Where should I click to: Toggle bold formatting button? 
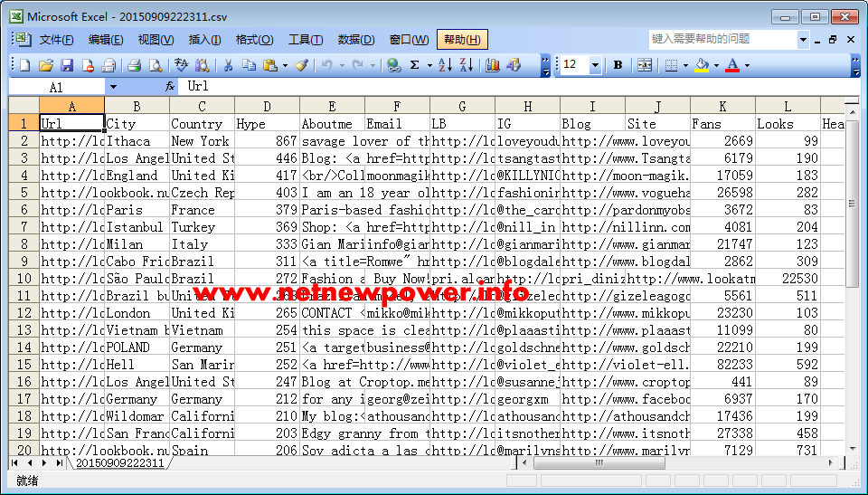tap(618, 65)
